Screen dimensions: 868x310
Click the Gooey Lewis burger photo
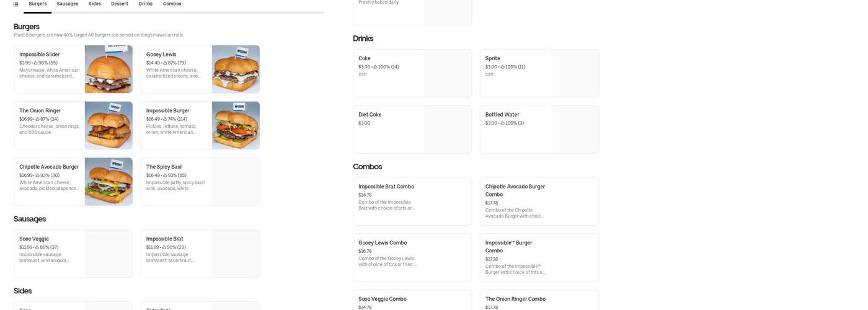pyautogui.click(x=236, y=69)
